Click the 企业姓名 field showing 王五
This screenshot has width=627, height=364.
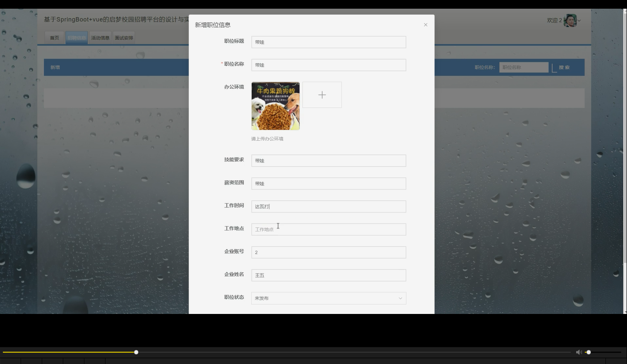tap(329, 275)
